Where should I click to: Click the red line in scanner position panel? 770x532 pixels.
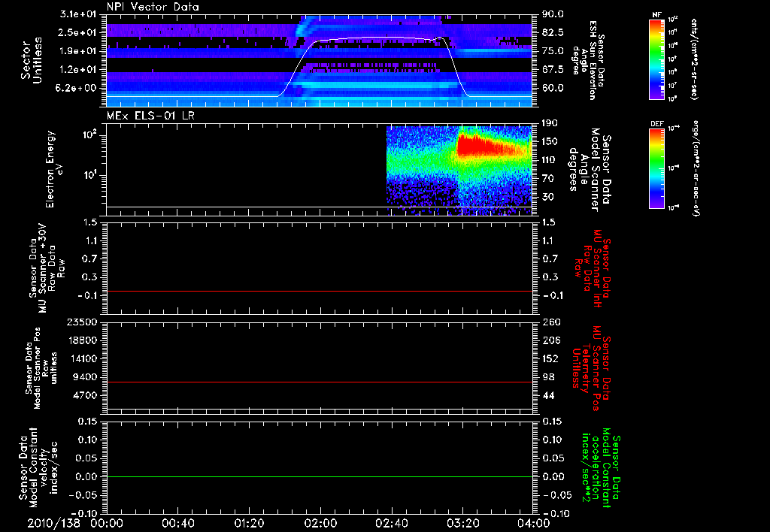[x=320, y=382]
